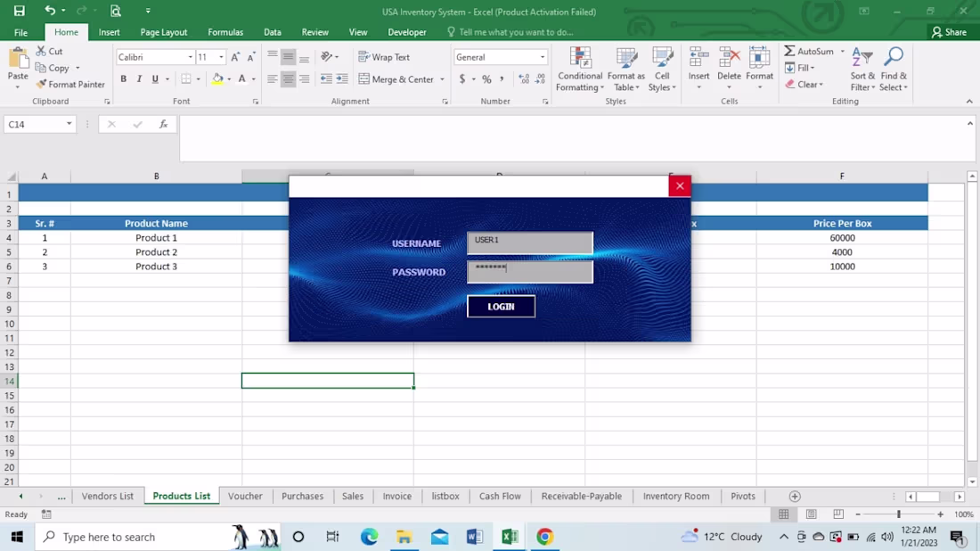Toggle bold formatting
The height and width of the screenshot is (551, 980).
123,78
